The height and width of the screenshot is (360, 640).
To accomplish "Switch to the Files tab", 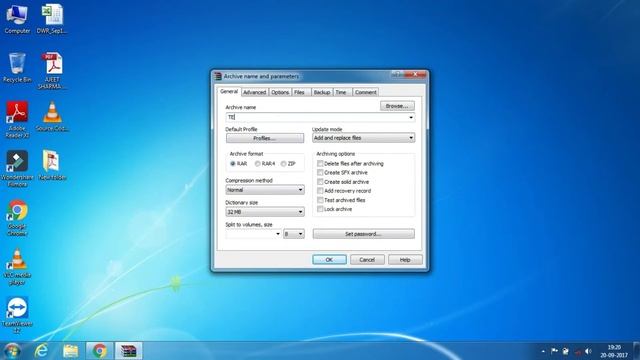I will [x=300, y=92].
